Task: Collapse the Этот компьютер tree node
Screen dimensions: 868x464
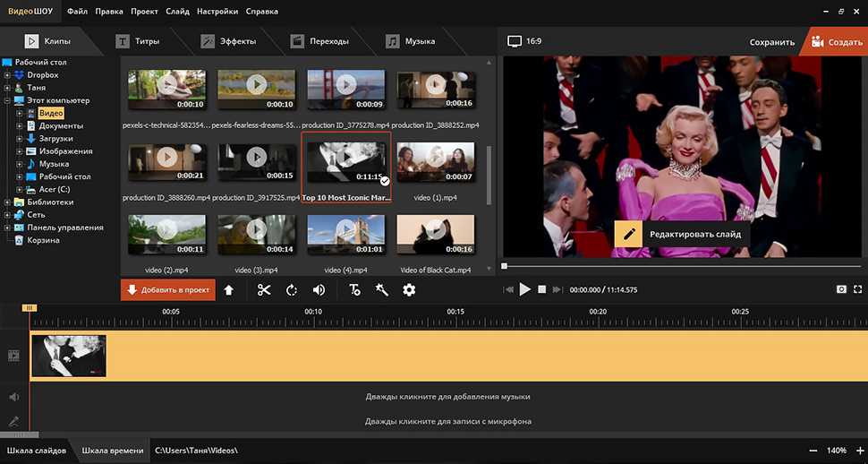Action: coord(7,101)
